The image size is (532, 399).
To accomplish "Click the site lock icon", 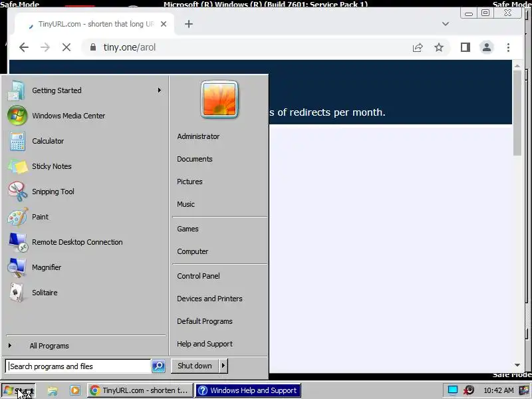I will click(93, 47).
